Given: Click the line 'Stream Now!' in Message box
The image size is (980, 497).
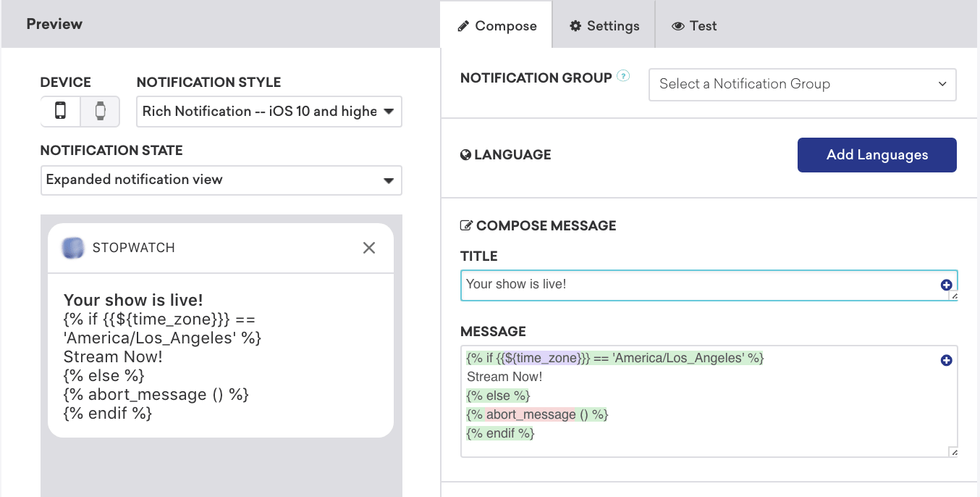Looking at the screenshot, I should click(504, 377).
